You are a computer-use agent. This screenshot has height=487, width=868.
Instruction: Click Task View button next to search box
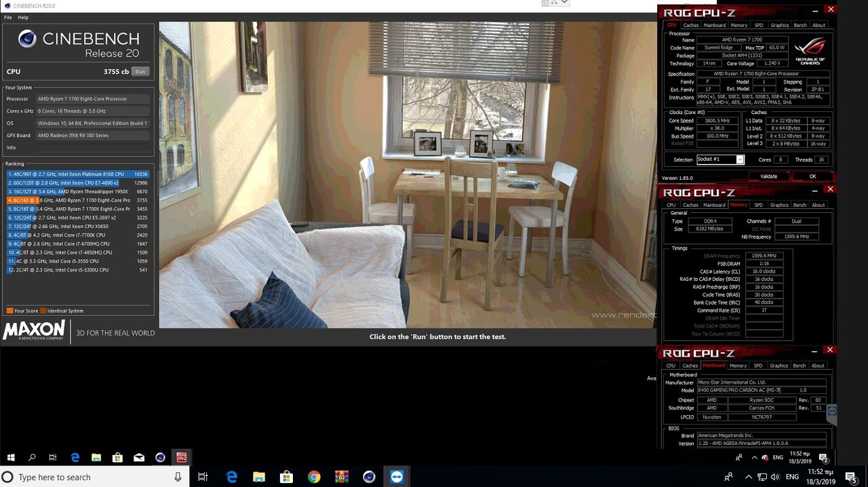tap(202, 477)
